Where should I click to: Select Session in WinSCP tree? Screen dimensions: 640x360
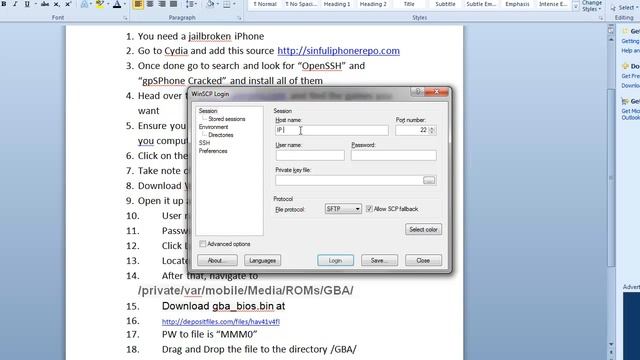[208, 111]
